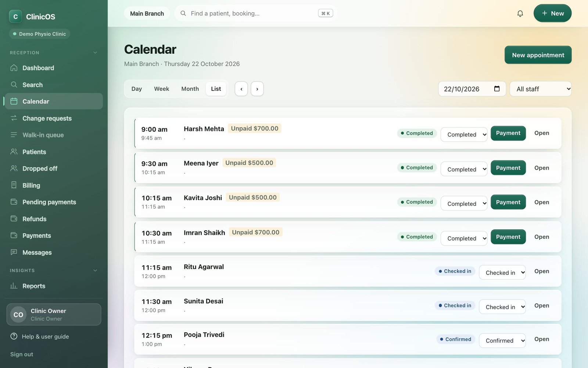Image resolution: width=588 pixels, height=368 pixels.
Task: Click the Change requests arrows icon
Action: point(14,118)
